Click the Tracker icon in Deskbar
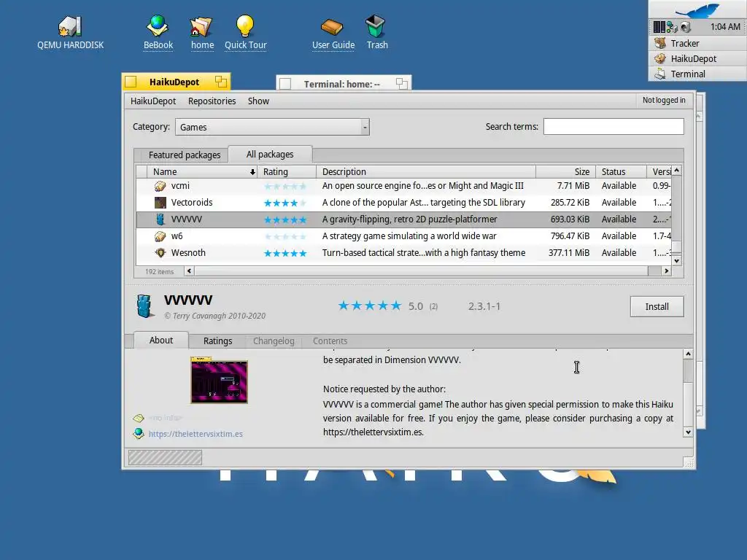747x560 pixels. [660, 43]
